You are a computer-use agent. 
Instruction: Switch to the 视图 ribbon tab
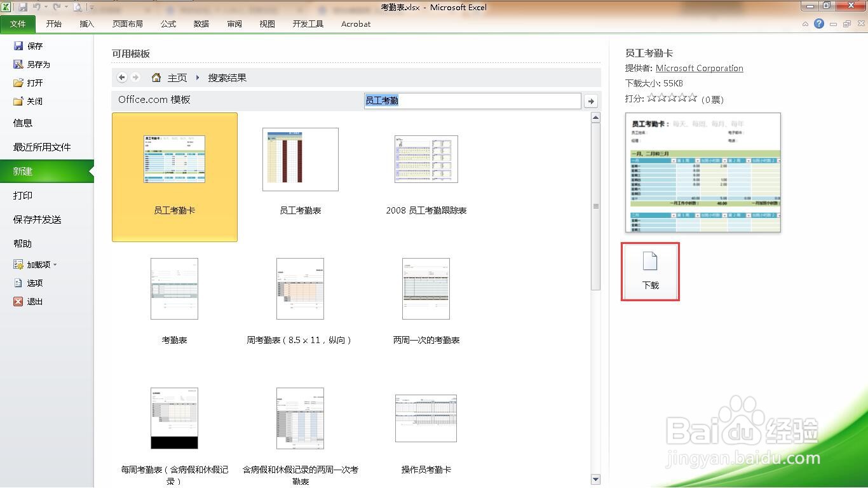click(x=268, y=24)
